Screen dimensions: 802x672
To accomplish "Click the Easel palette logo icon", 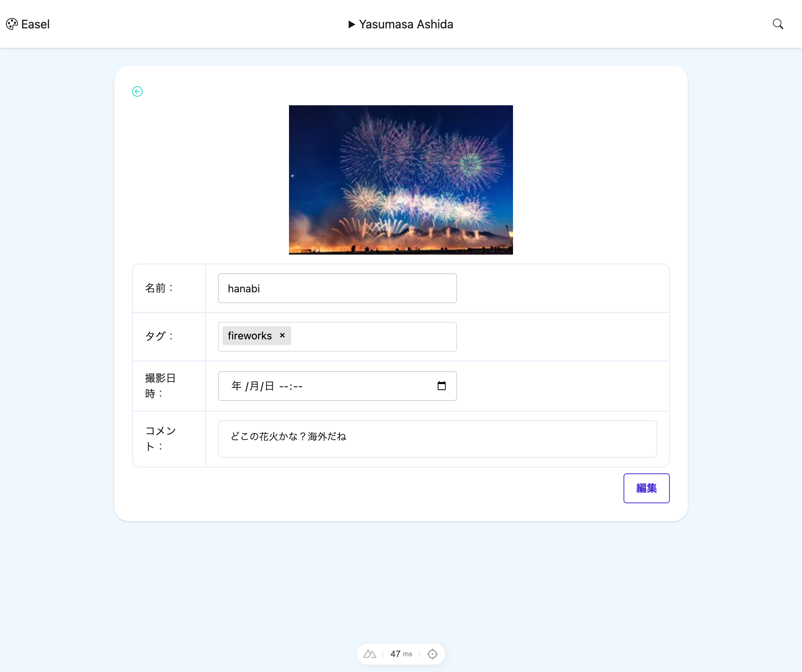I will coord(11,24).
